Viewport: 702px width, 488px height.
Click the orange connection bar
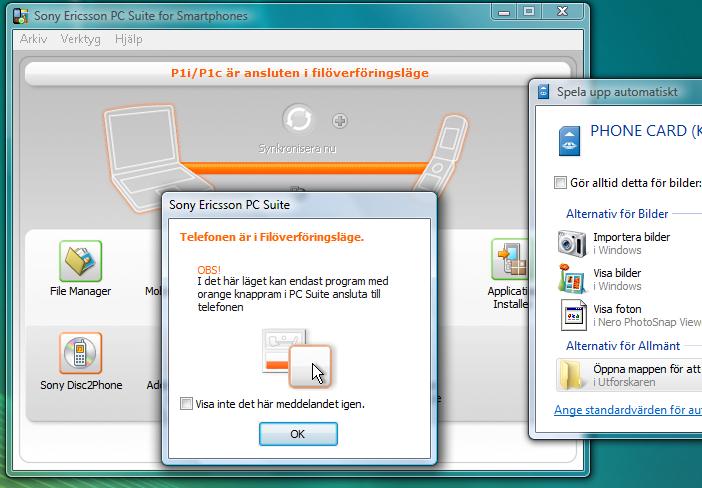click(304, 168)
